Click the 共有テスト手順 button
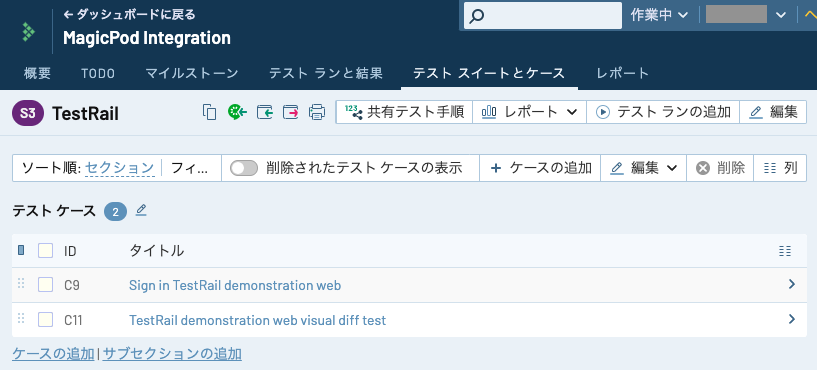 pyautogui.click(x=404, y=112)
